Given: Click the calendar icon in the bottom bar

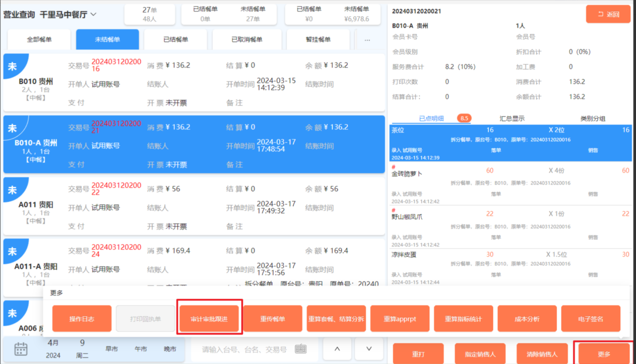Looking at the screenshot, I should point(21,349).
